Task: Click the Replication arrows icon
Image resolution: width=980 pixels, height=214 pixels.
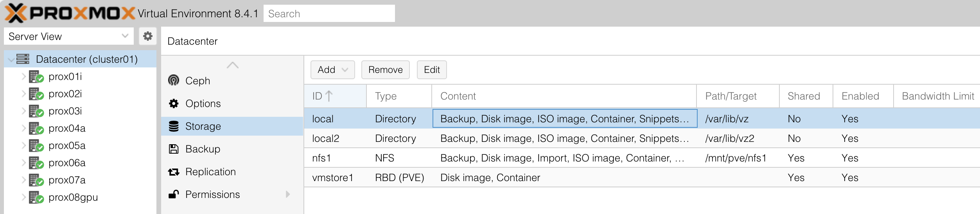Action: tap(174, 172)
